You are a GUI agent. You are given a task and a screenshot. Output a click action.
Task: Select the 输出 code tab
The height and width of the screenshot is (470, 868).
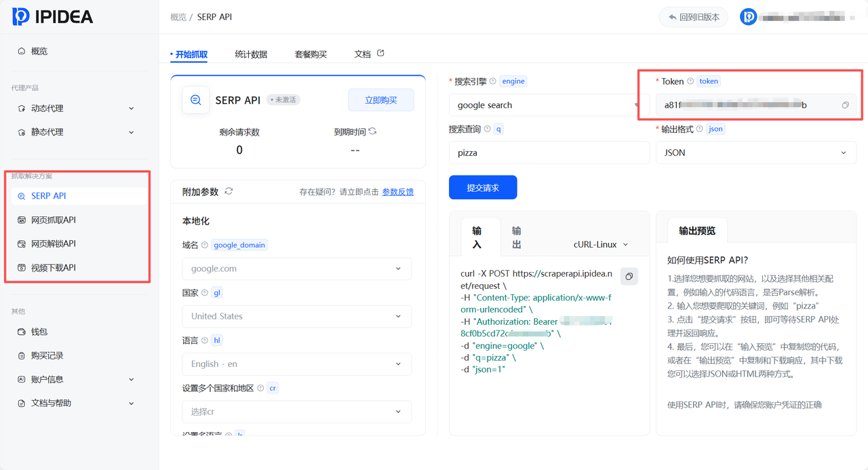click(517, 237)
